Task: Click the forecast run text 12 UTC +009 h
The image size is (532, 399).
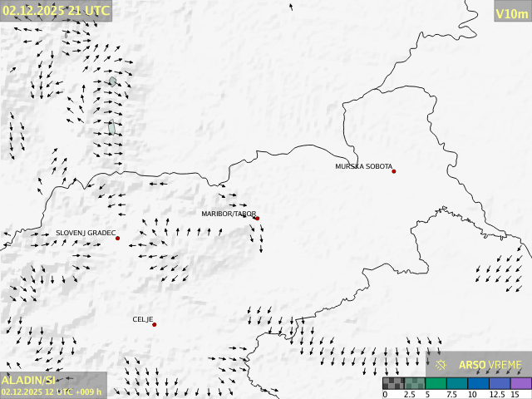Action: tap(52, 392)
